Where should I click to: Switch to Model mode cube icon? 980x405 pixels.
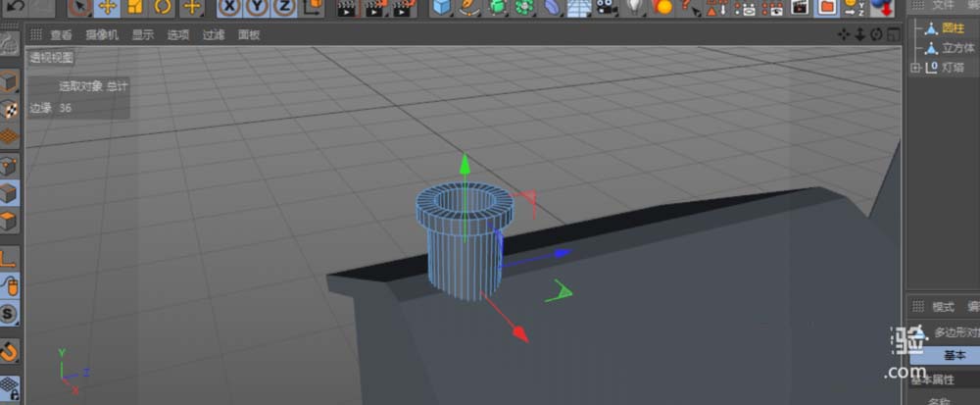click(10, 81)
